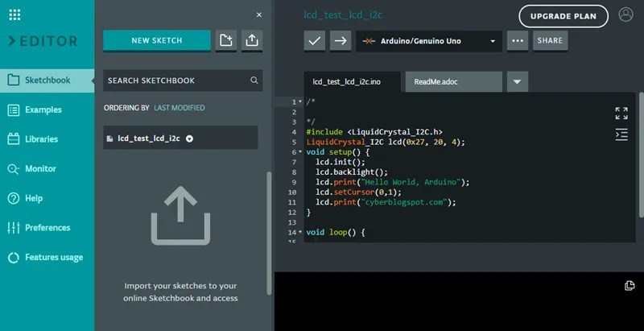This screenshot has height=331, width=644.
Task: Open the Libraries section
Action: click(47, 139)
